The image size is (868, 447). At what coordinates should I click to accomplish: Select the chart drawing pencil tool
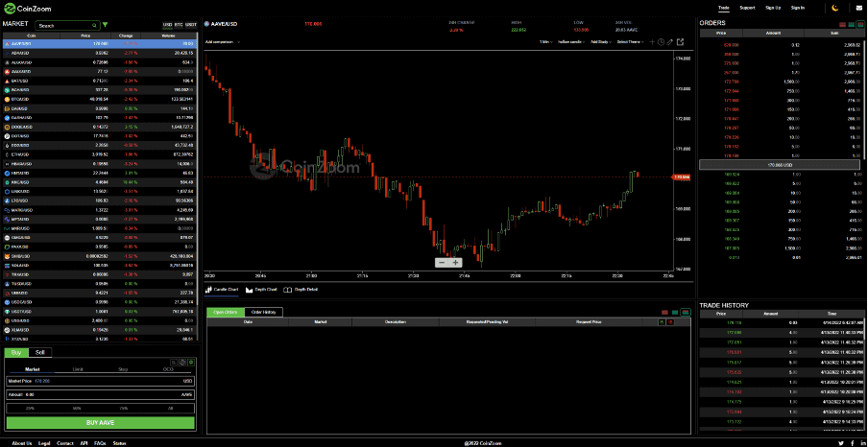[x=670, y=42]
